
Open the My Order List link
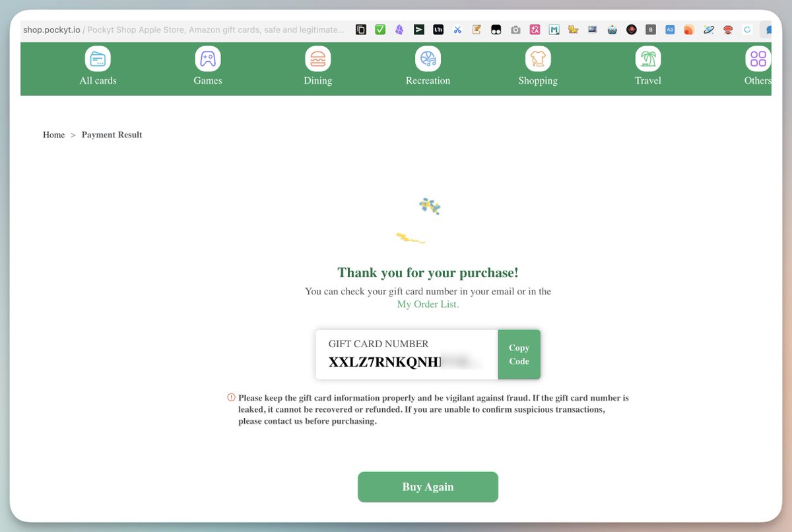[x=428, y=304]
